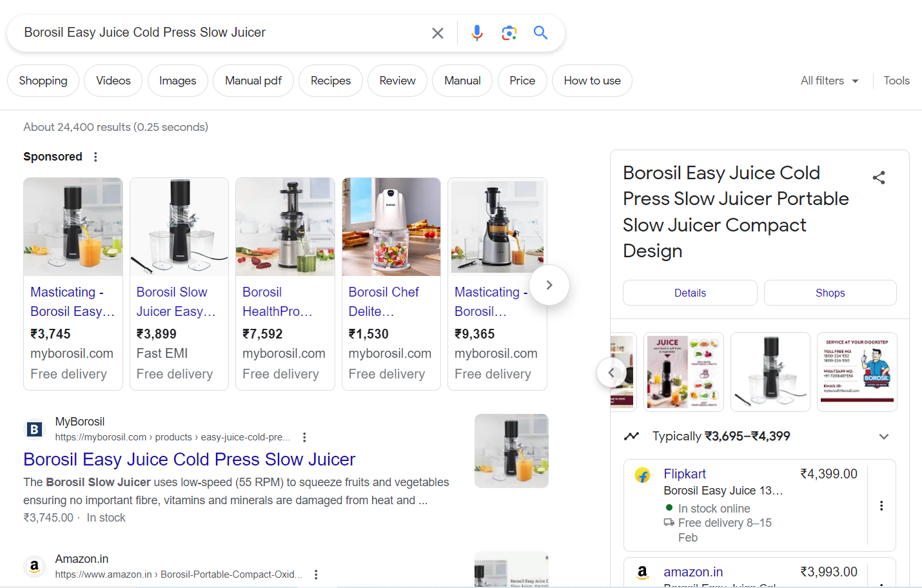Switch to the Shopping filter
The image size is (922, 588).
(43, 81)
